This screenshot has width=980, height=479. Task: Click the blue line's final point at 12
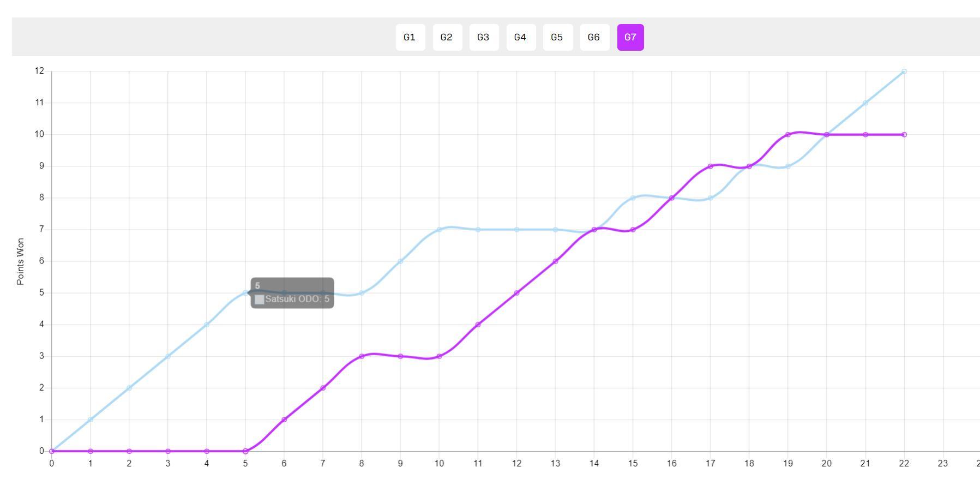point(904,71)
